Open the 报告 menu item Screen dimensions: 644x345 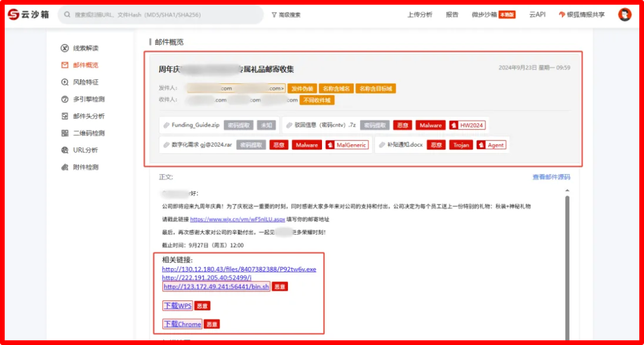[452, 15]
